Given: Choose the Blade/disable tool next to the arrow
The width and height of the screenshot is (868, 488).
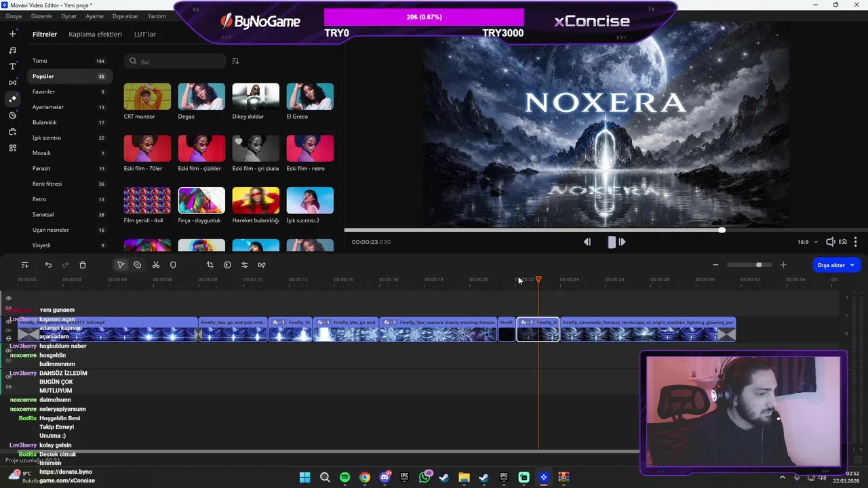Looking at the screenshot, I should point(138,265).
